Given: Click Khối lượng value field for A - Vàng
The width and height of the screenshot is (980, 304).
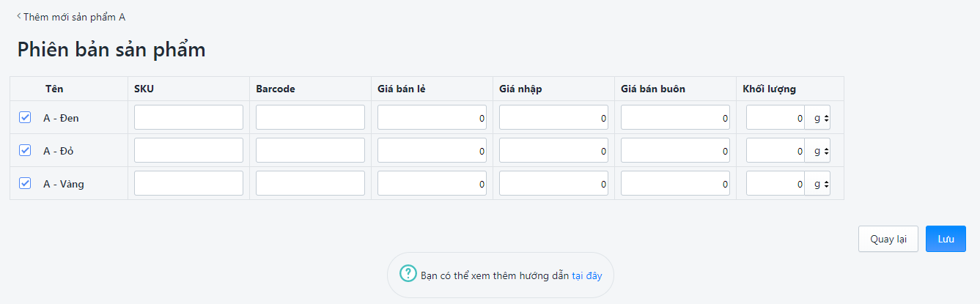Looking at the screenshot, I should pos(775,183).
